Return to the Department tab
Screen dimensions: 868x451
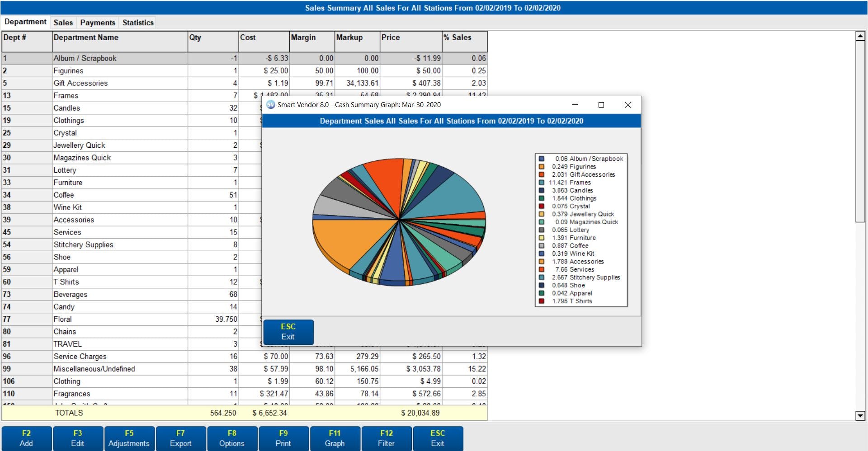pos(26,21)
